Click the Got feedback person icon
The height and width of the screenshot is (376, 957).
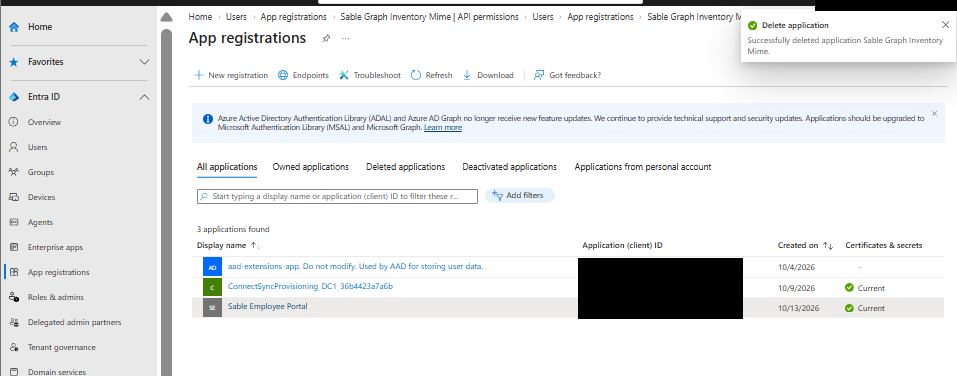539,75
